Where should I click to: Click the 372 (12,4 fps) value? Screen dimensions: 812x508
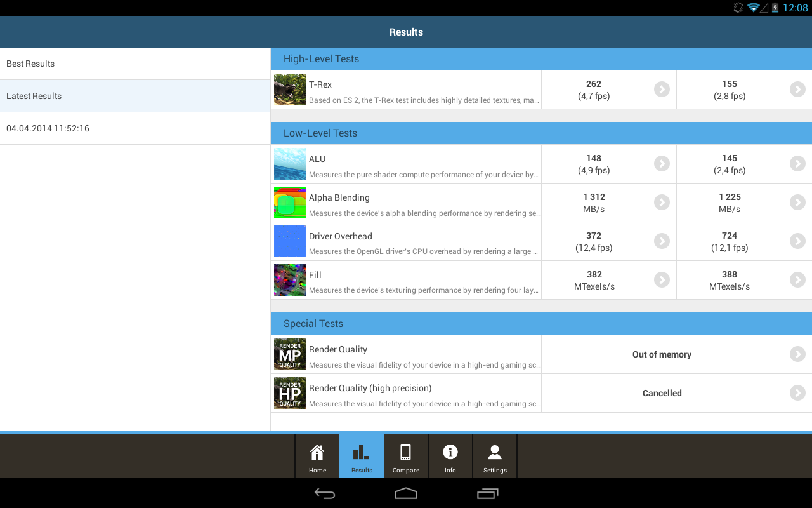[x=594, y=242]
